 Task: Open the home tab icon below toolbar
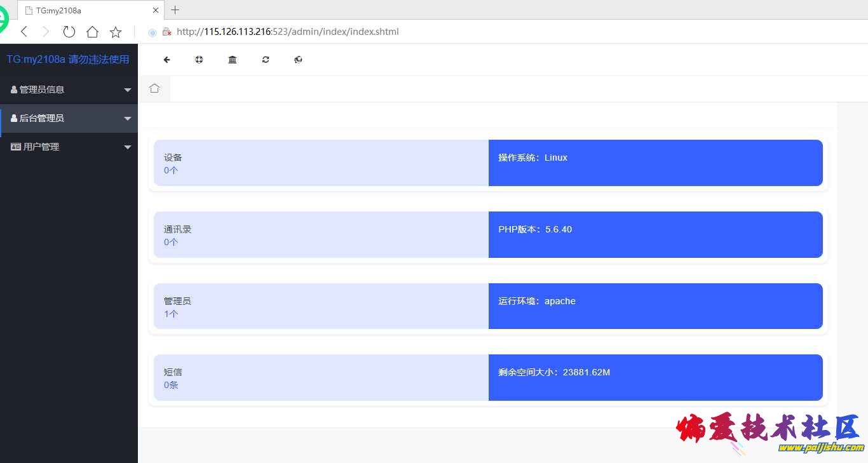tap(154, 89)
